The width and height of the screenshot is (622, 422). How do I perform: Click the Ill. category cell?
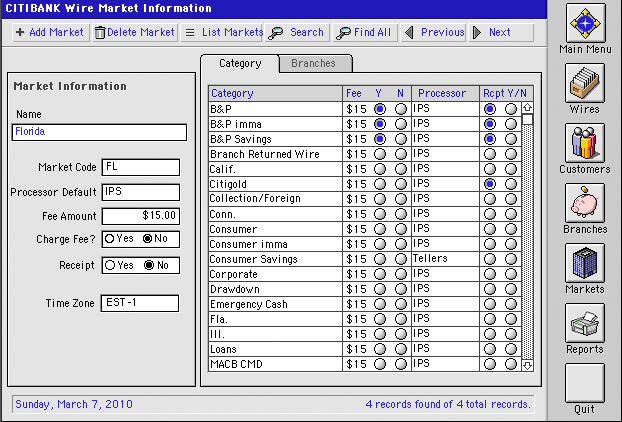click(x=275, y=334)
